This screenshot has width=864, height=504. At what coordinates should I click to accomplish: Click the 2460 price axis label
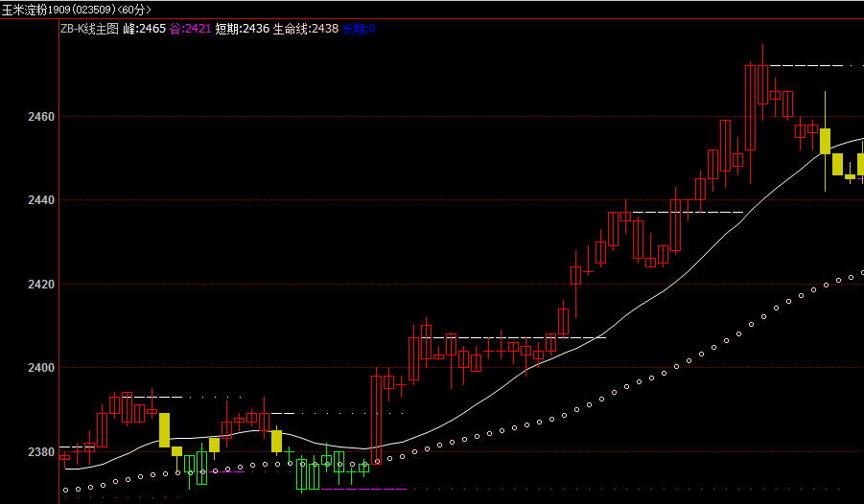41,116
